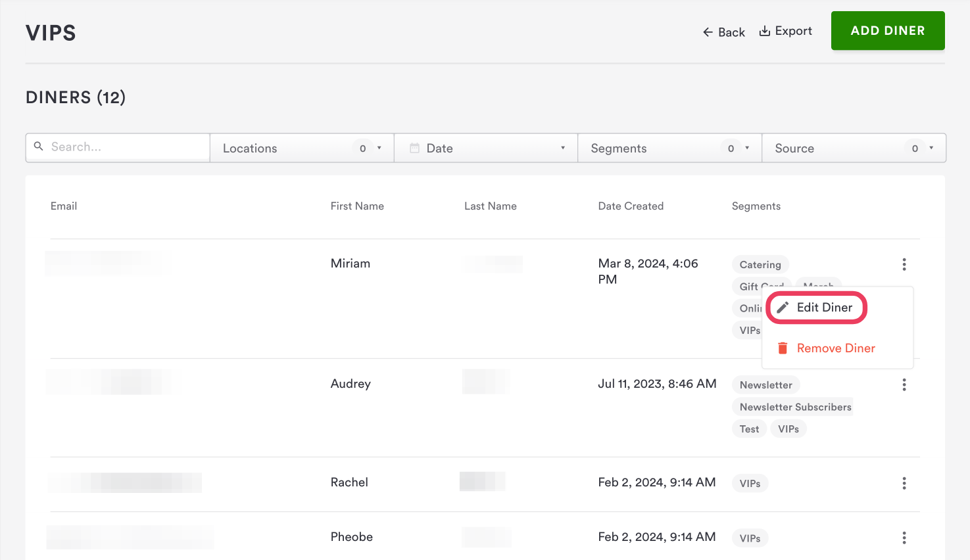Viewport: 970px width, 560px height.
Task: Click the calendar icon in Date filter
Action: [x=414, y=149]
